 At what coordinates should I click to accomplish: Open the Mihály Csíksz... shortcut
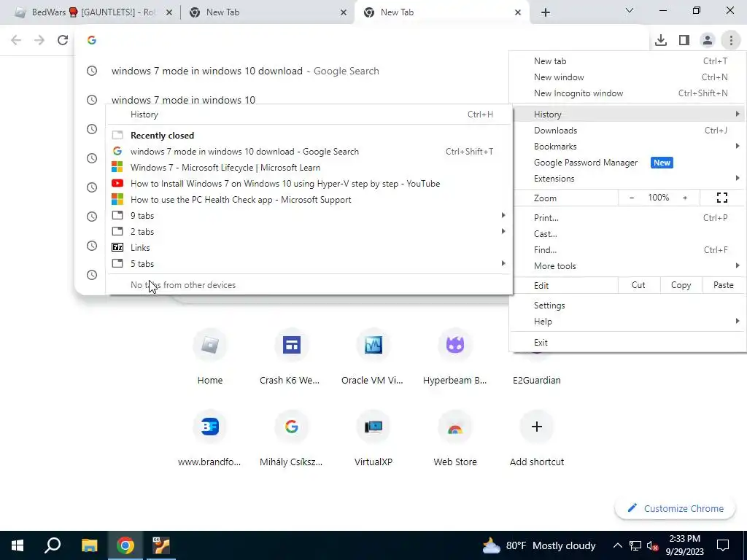coord(292,438)
